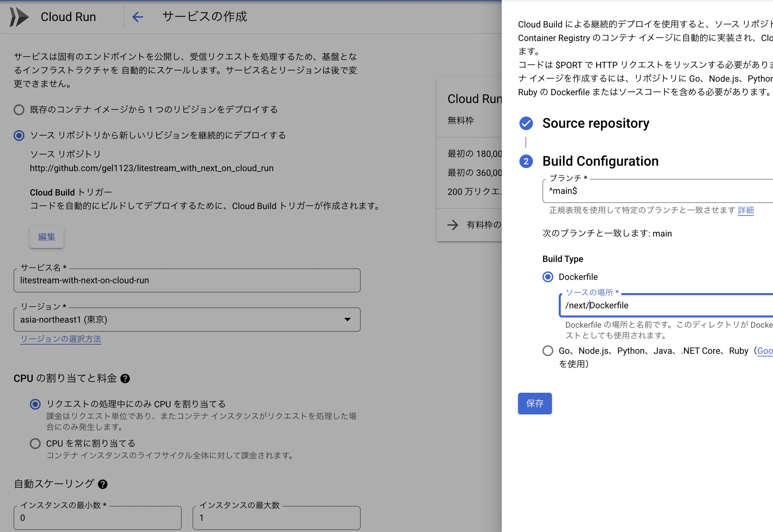The image size is (773, 532).
Task: Select Dockerfile build type
Action: click(548, 277)
